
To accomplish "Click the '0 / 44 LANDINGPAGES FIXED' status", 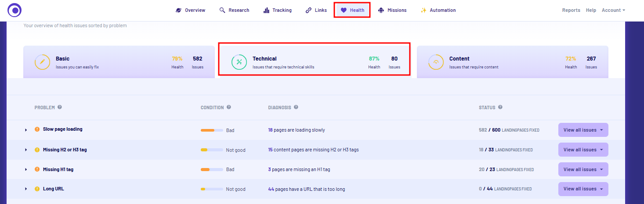I will point(505,189).
